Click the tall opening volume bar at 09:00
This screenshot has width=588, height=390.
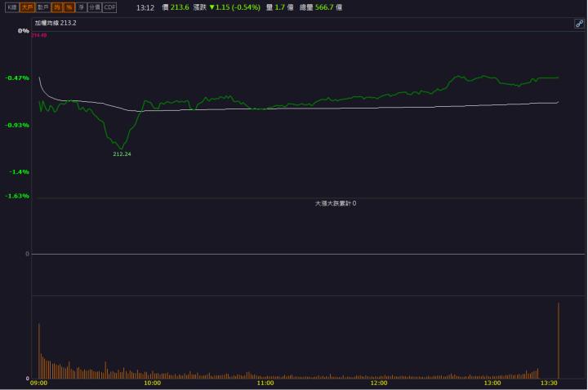(x=39, y=351)
